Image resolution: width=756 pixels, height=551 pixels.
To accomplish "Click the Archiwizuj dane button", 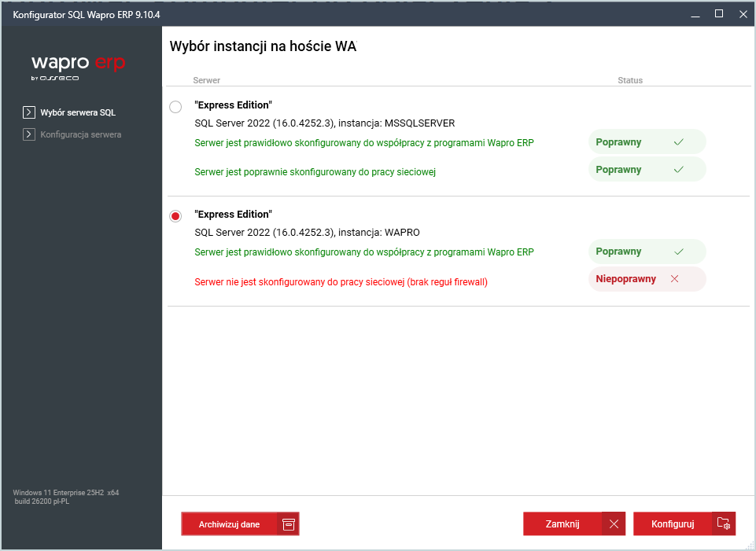I will (x=240, y=524).
